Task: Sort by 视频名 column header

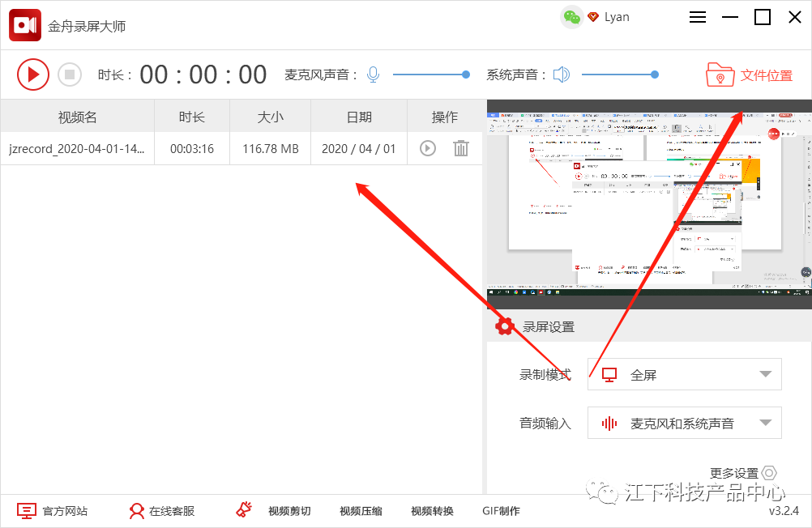Action: pos(77,117)
